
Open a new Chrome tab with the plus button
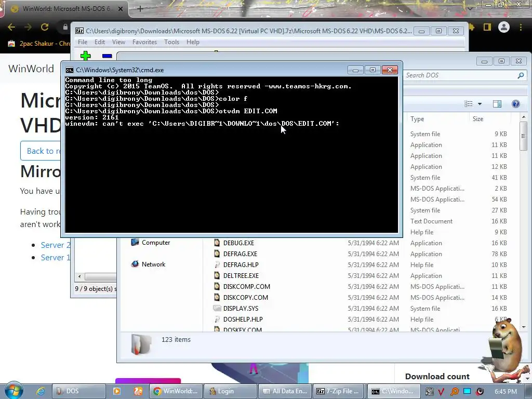pos(140,9)
